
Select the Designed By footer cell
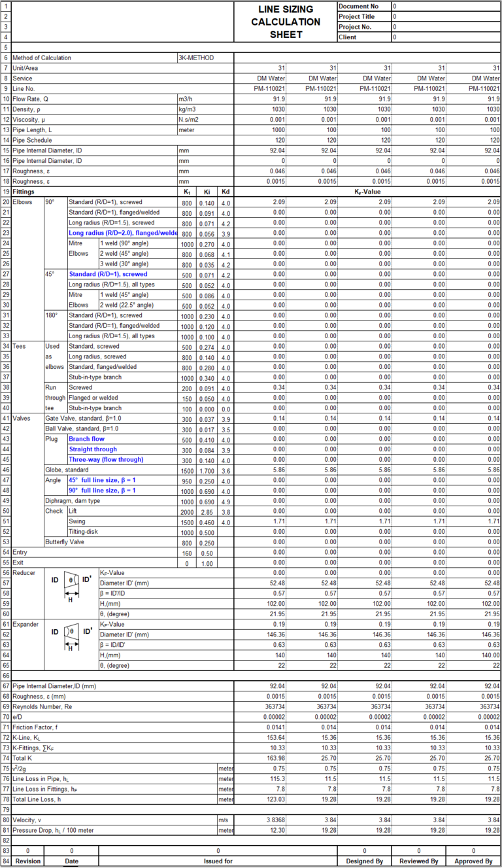[364, 861]
